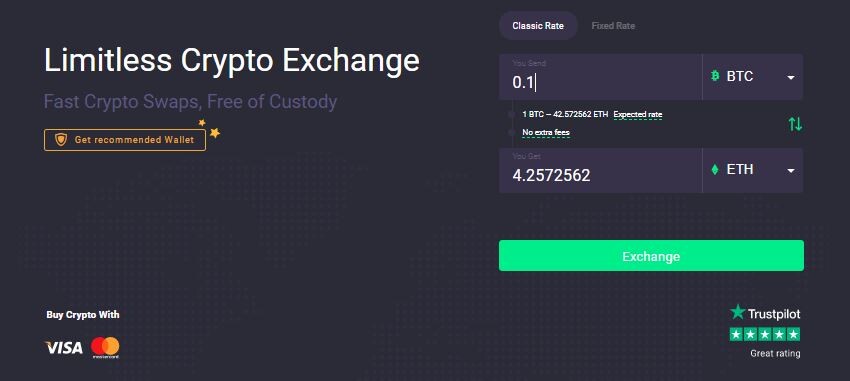
Task: Expand the ETH currency dropdown arrow
Action: (x=791, y=171)
